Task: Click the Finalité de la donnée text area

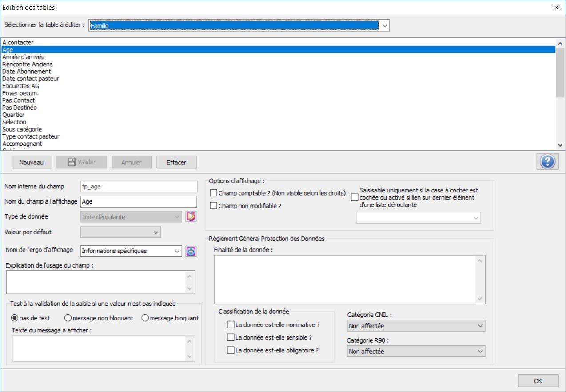Action: click(x=345, y=279)
